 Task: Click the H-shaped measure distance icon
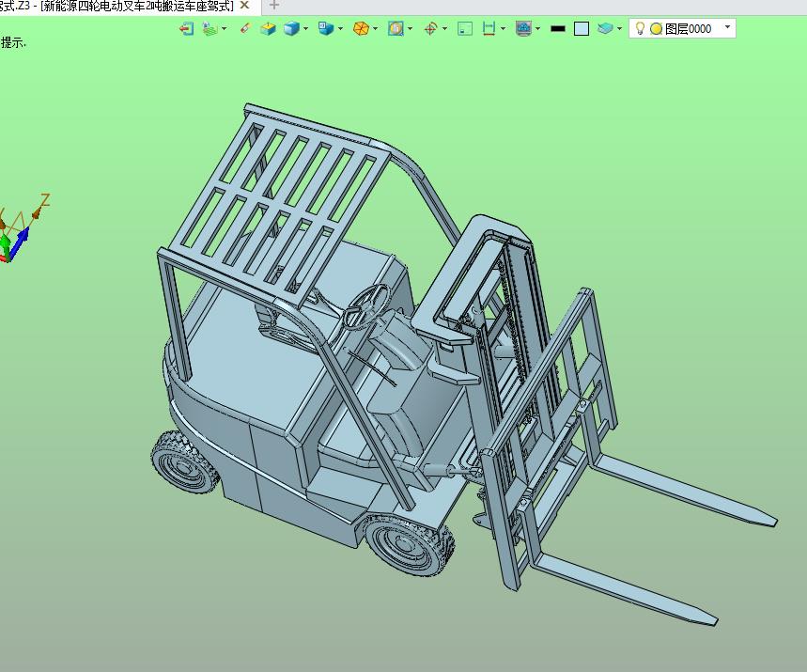coord(489,29)
